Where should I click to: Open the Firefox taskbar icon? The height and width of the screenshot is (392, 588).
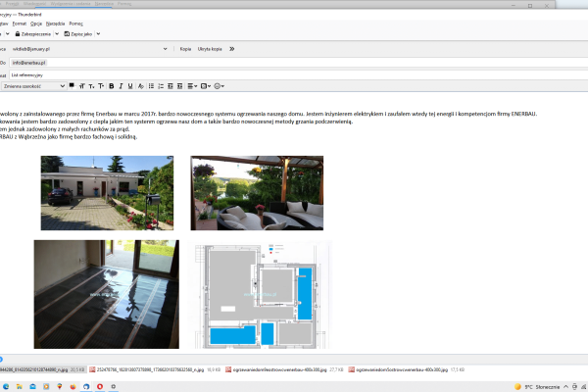(73, 386)
